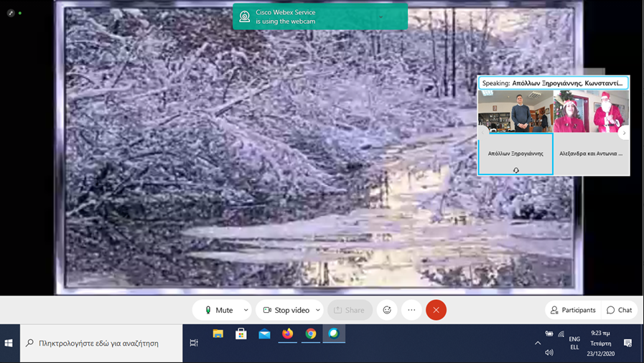
Task: Open the Wi-Fi network tray icon
Action: pyautogui.click(x=561, y=334)
